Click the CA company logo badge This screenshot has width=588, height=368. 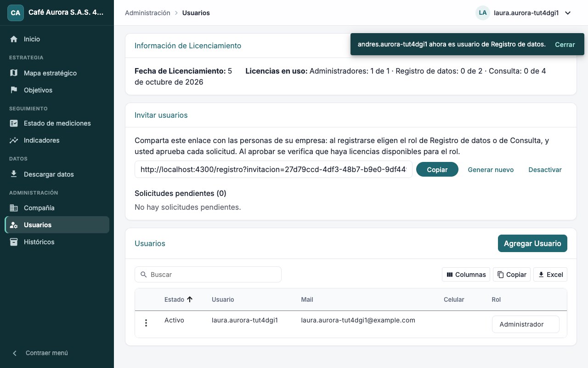pyautogui.click(x=16, y=13)
